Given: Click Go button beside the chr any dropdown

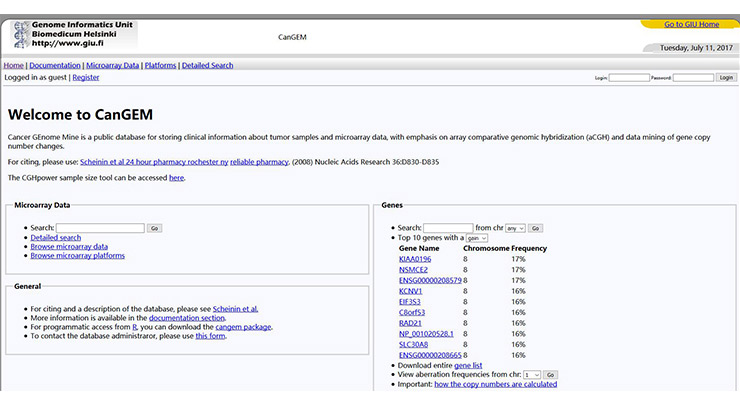Looking at the screenshot, I should pos(535,228).
